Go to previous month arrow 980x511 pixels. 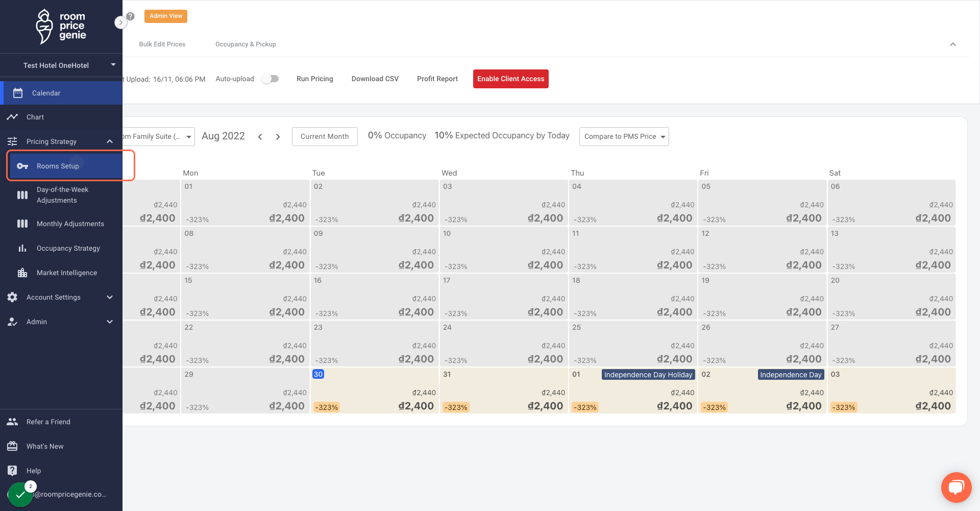[x=260, y=137]
